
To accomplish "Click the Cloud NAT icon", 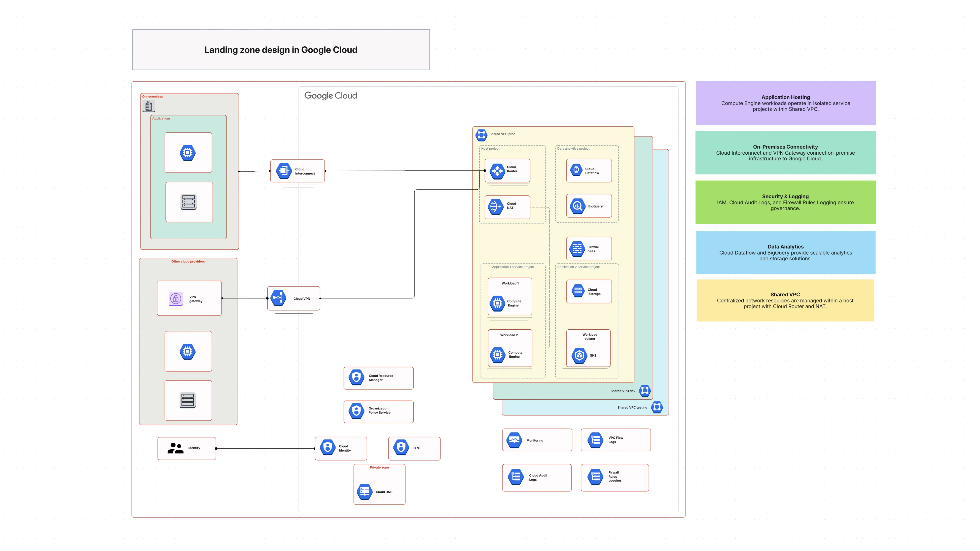I will click(x=497, y=207).
